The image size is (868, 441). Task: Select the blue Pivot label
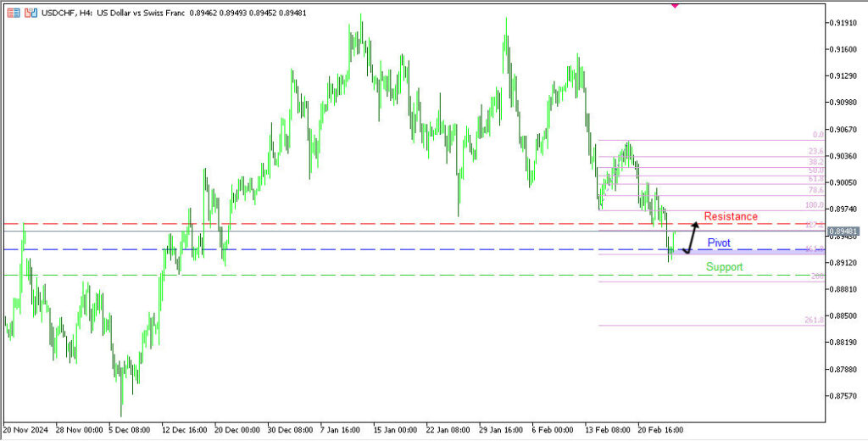[x=721, y=243]
